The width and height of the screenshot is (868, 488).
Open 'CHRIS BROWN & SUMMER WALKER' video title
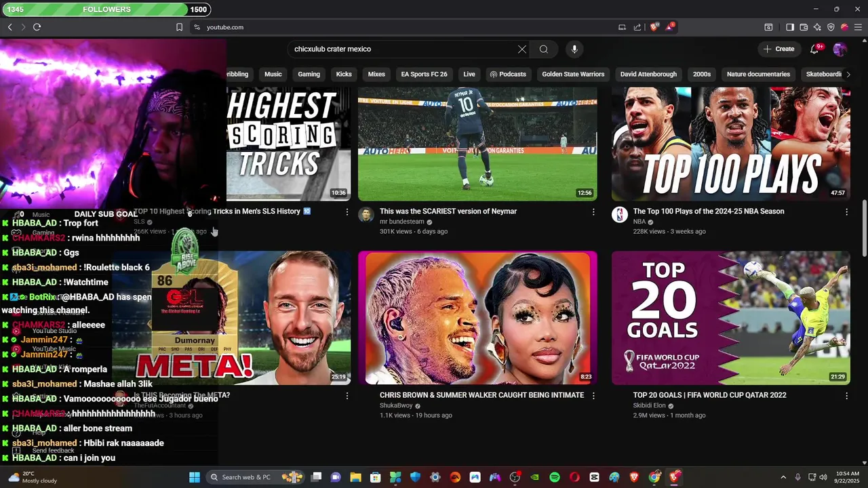point(481,395)
